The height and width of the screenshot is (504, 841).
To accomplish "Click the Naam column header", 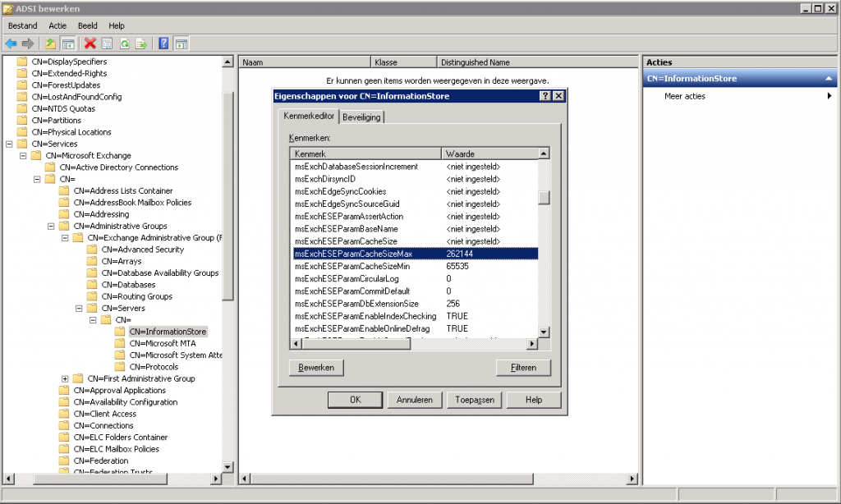I will click(x=305, y=62).
